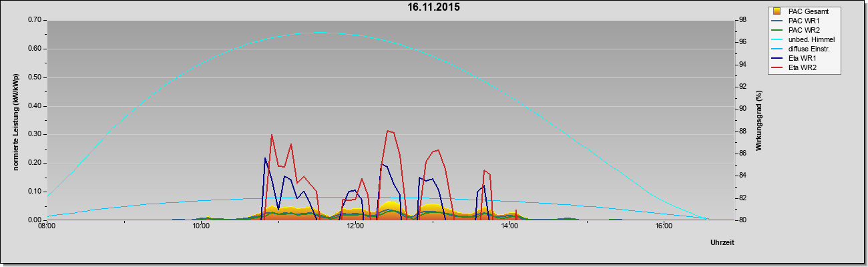Click the 0.70 value on left axis
This screenshot has height=267, width=868.
[34, 20]
